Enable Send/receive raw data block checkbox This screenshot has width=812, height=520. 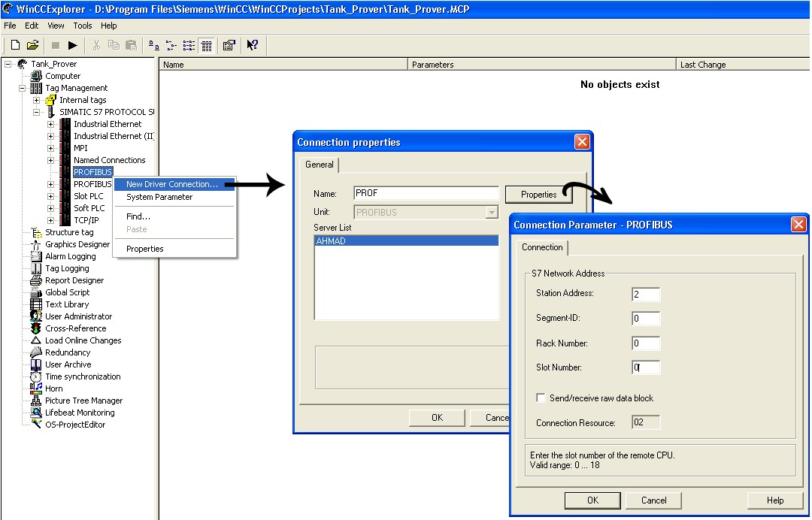tap(541, 398)
